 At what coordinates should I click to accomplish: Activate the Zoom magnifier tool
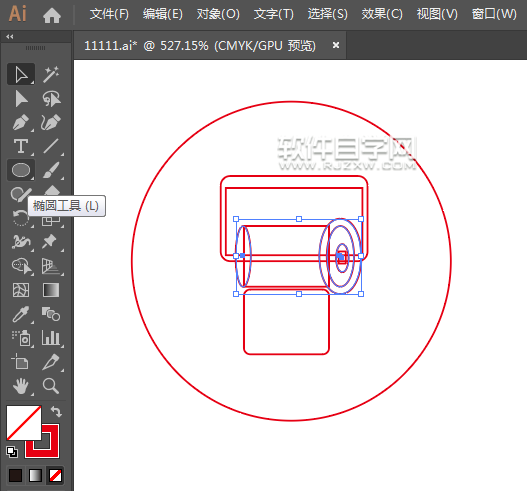pyautogui.click(x=51, y=386)
